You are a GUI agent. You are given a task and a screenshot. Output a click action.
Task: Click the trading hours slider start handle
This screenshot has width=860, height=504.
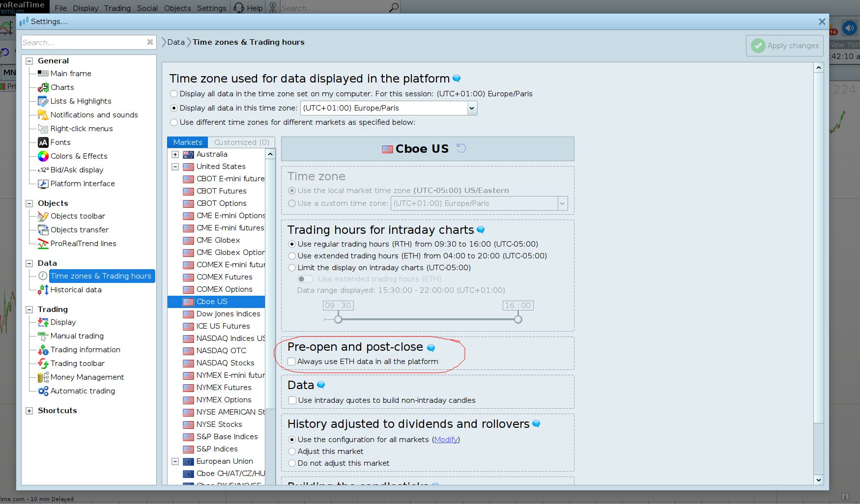pyautogui.click(x=338, y=319)
